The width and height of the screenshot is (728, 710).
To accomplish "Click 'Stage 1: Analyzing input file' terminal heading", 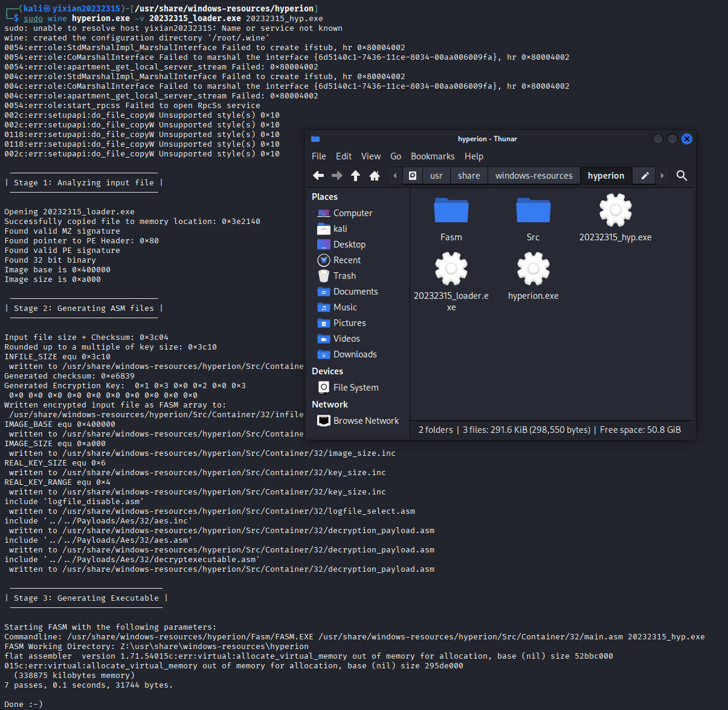I will point(84,183).
